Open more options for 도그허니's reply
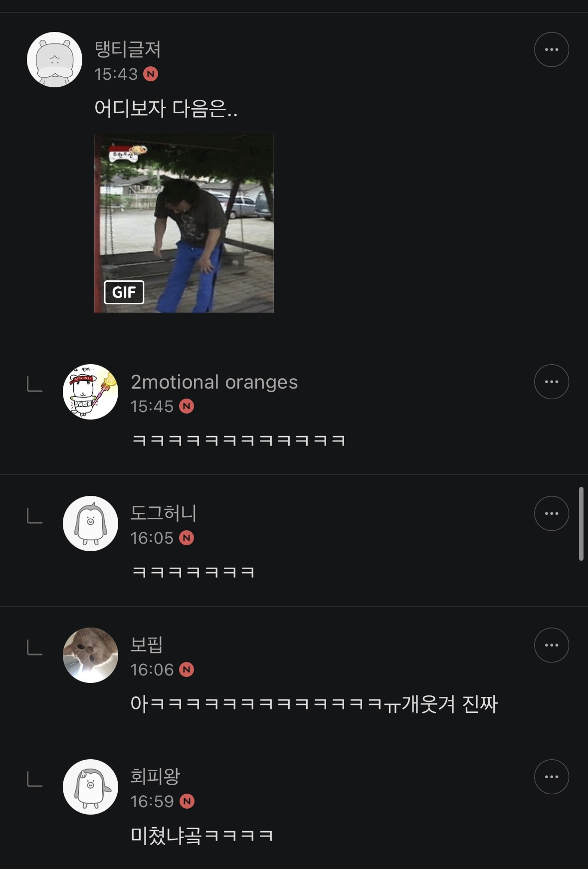This screenshot has height=869, width=588. coord(552,513)
